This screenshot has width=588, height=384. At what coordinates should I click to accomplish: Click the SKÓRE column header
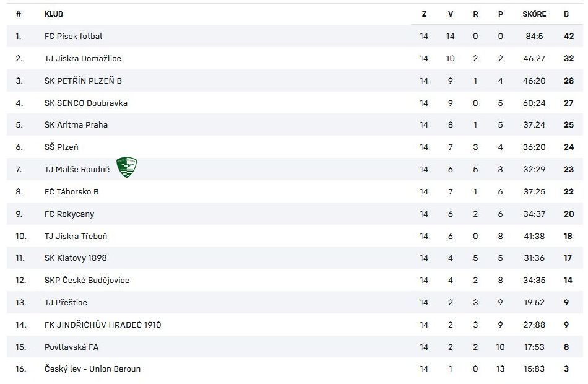(534, 14)
